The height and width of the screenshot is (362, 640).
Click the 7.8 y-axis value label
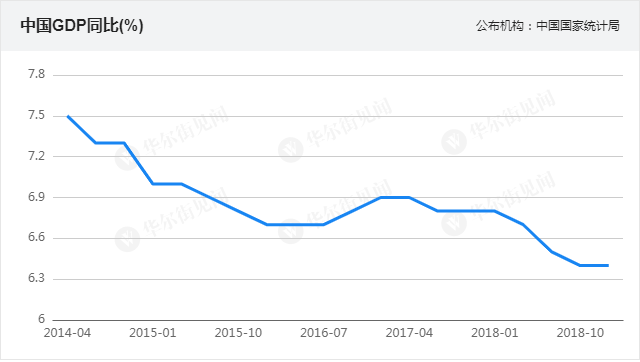click(36, 74)
